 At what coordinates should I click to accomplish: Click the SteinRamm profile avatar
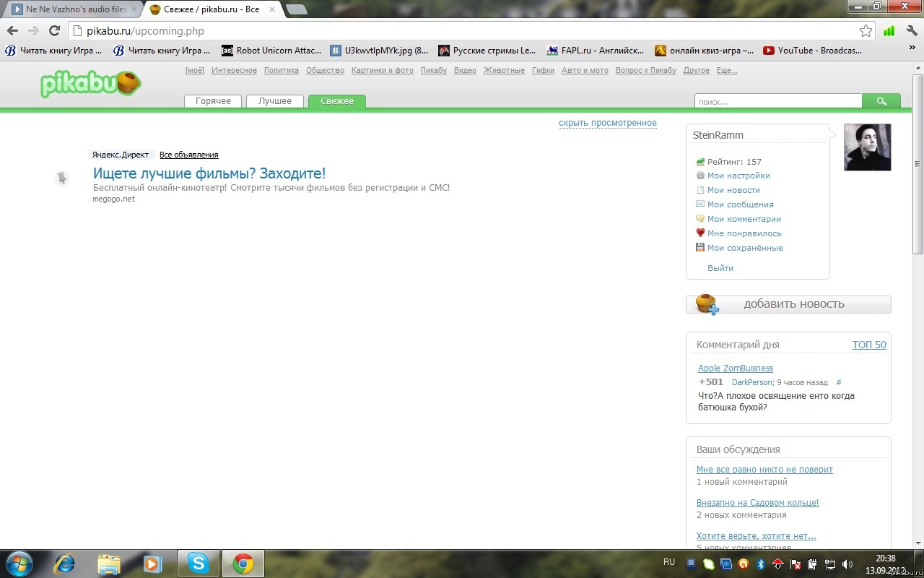[x=867, y=147]
